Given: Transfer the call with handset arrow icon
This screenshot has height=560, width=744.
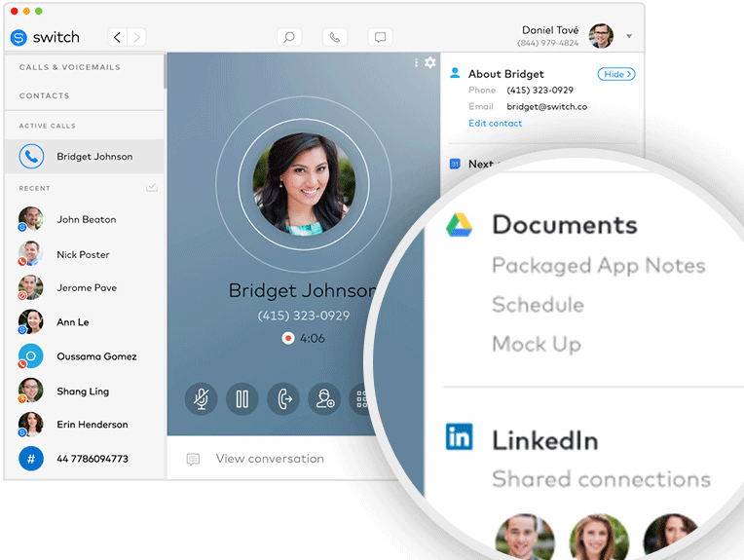Looking at the screenshot, I should tap(283, 398).
